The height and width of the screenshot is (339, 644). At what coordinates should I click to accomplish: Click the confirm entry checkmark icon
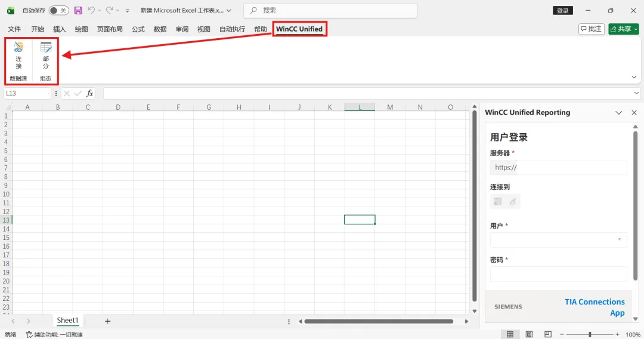[x=78, y=94]
